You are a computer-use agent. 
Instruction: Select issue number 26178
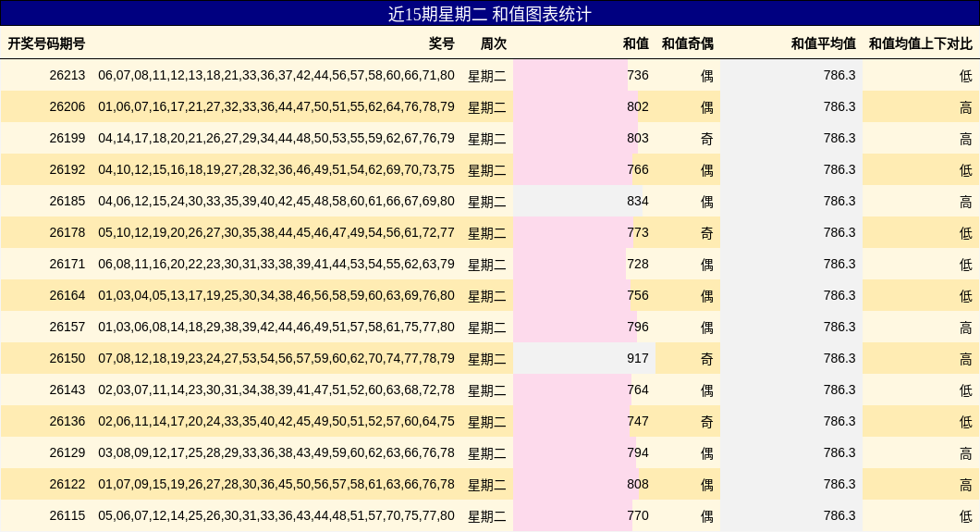67,232
